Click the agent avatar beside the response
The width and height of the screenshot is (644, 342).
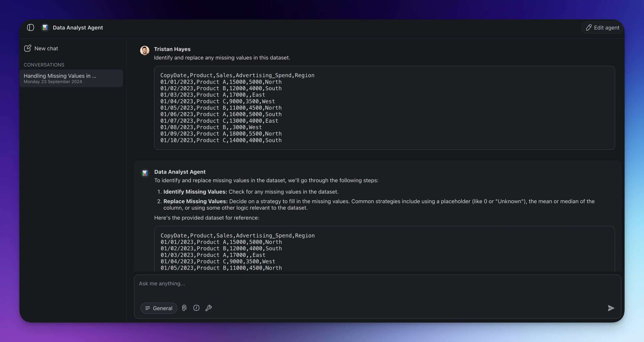(x=145, y=173)
